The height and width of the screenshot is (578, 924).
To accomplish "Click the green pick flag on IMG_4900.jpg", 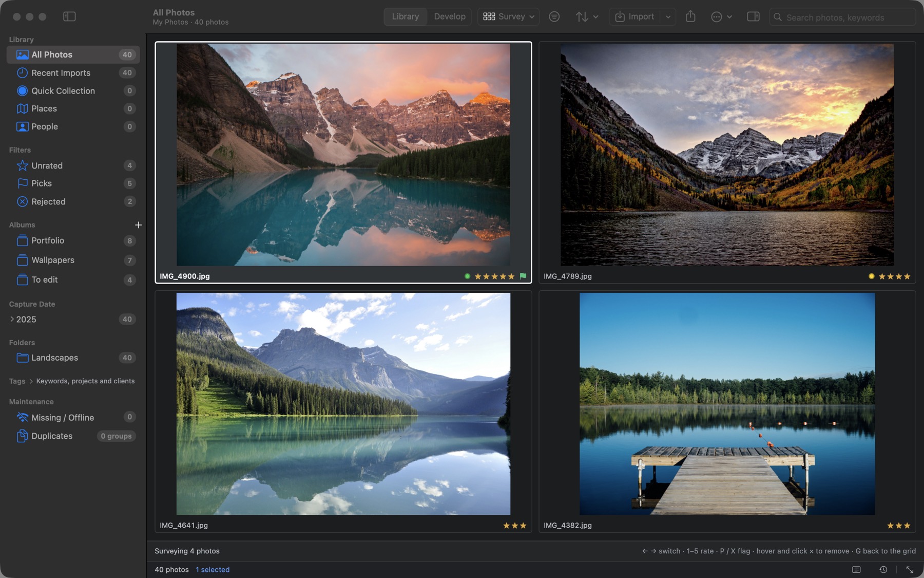I will [523, 276].
